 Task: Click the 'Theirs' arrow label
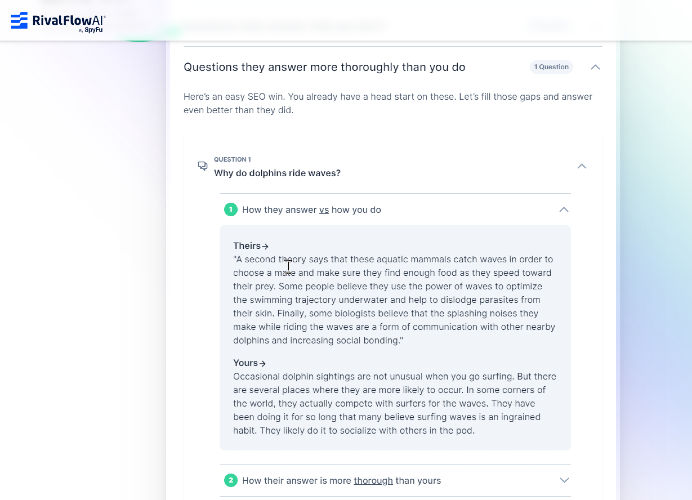pyautogui.click(x=251, y=246)
